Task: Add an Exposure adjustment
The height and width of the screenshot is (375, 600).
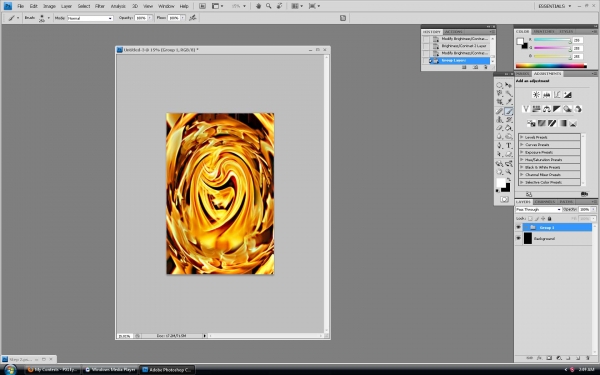Action: click(567, 95)
